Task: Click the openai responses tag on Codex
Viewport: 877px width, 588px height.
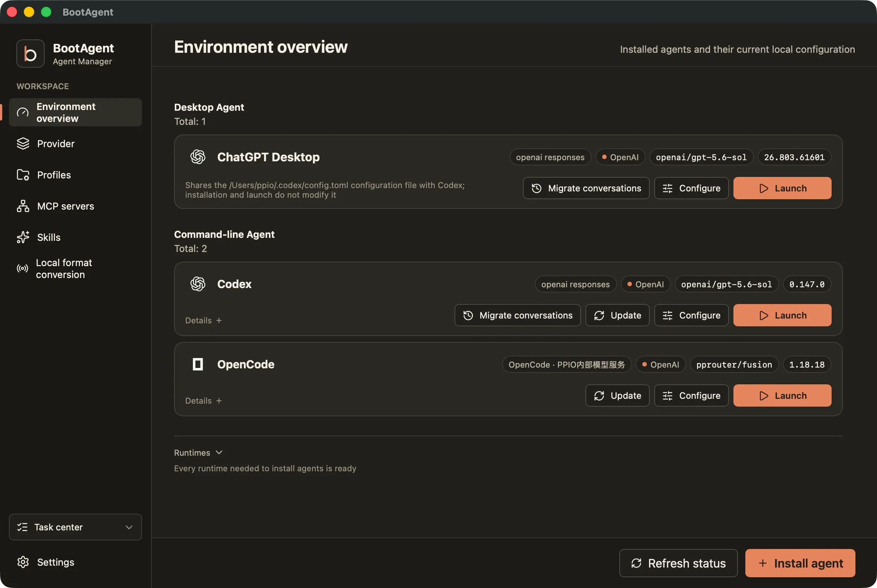Action: (x=576, y=284)
